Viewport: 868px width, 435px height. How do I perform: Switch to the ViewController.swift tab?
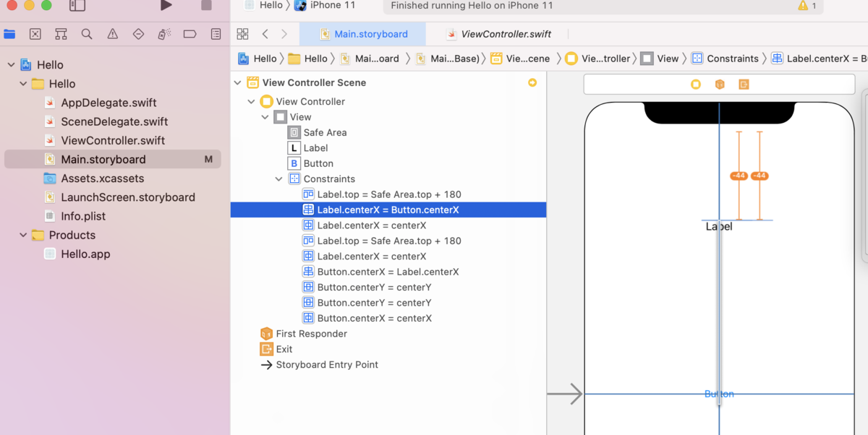[x=498, y=34]
